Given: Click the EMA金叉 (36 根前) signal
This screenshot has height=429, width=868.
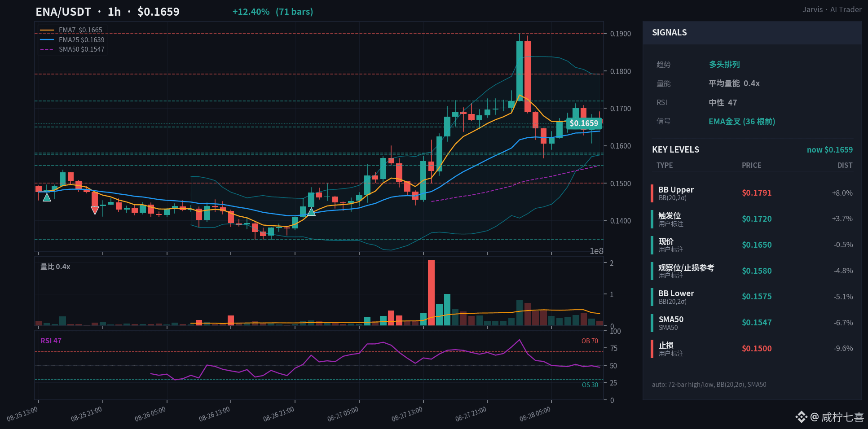Looking at the screenshot, I should pyautogui.click(x=742, y=122).
